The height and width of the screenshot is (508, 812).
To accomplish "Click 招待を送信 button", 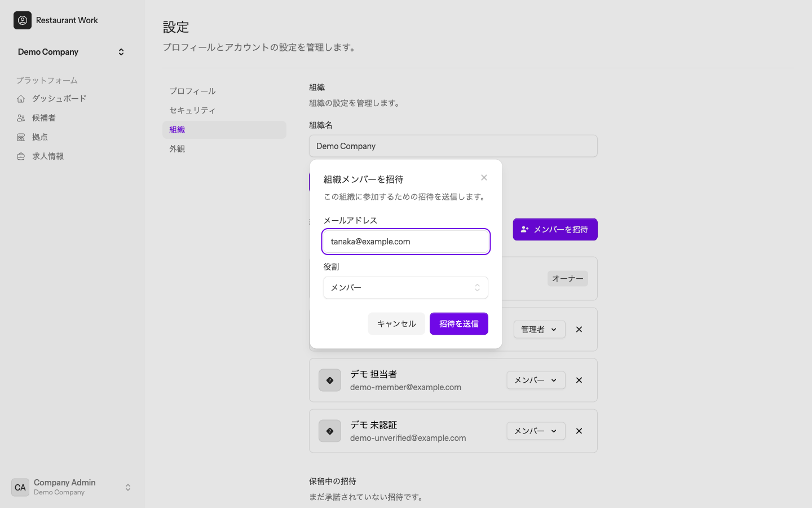I will tap(459, 324).
